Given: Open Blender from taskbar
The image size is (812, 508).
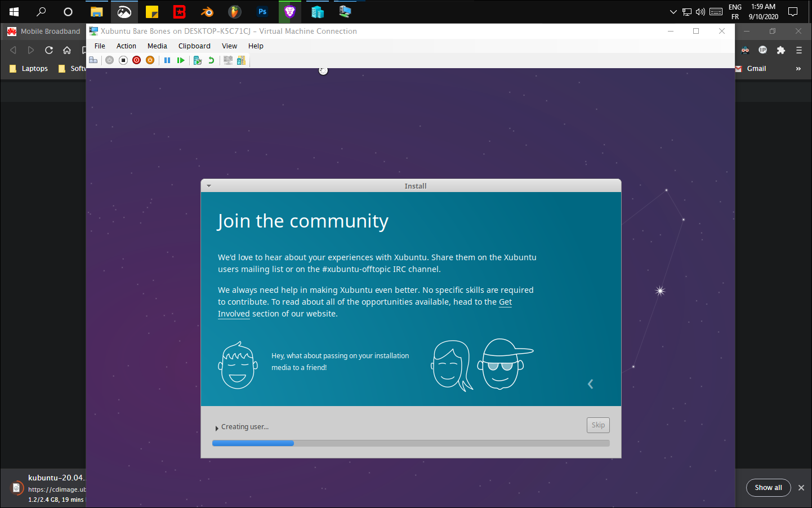Looking at the screenshot, I should tap(207, 12).
